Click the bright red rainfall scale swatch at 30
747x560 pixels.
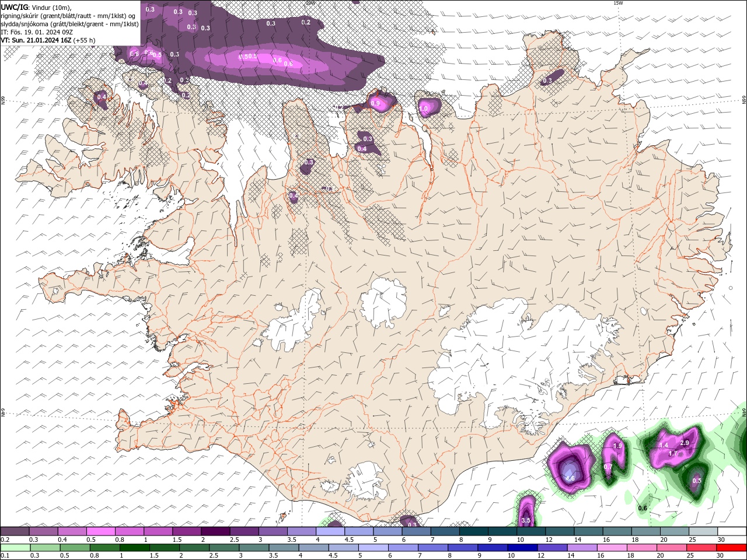[731, 548]
